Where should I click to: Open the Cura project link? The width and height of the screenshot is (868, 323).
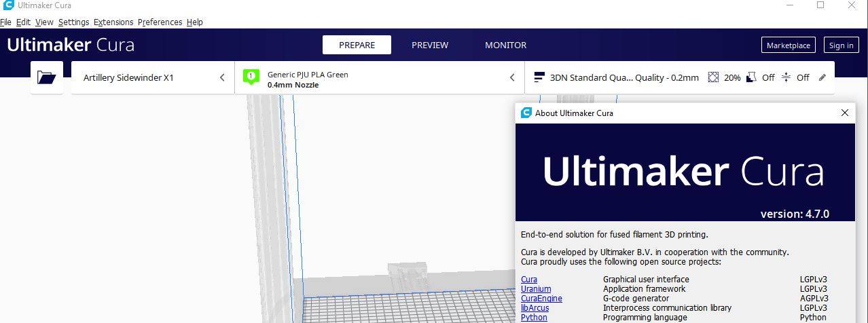529,279
